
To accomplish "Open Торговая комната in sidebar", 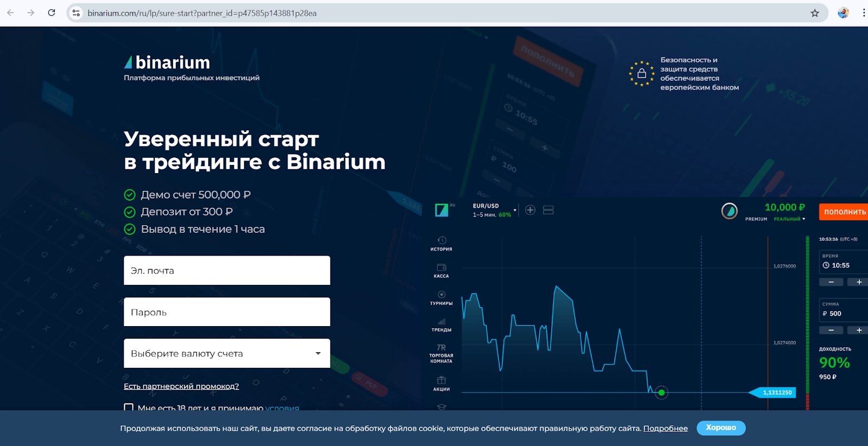I will [442, 353].
